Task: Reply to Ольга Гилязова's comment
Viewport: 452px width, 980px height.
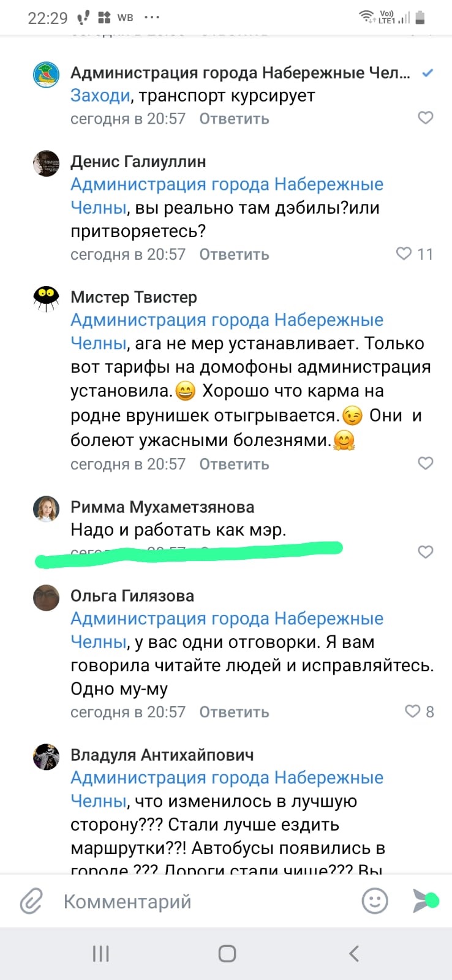Action: pos(234,712)
